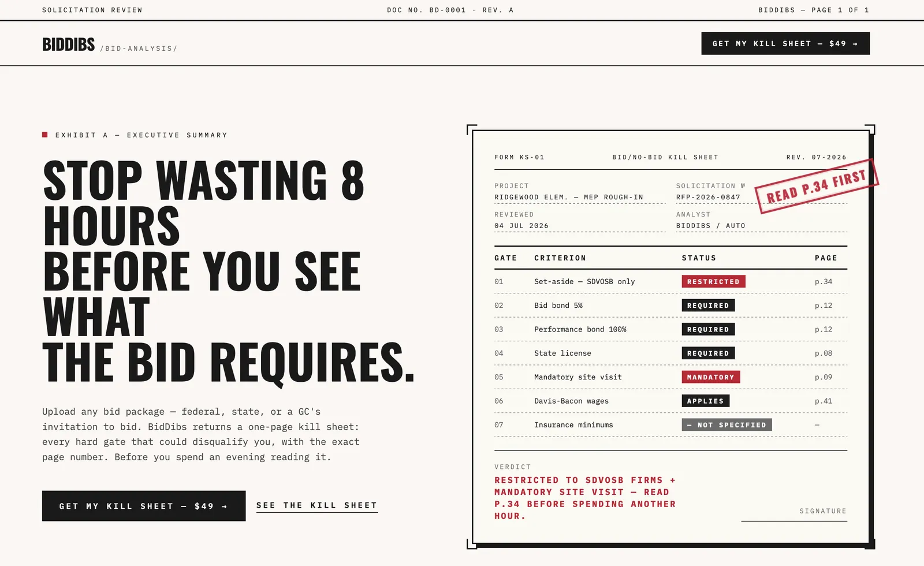Click the GATE column header

click(506, 258)
